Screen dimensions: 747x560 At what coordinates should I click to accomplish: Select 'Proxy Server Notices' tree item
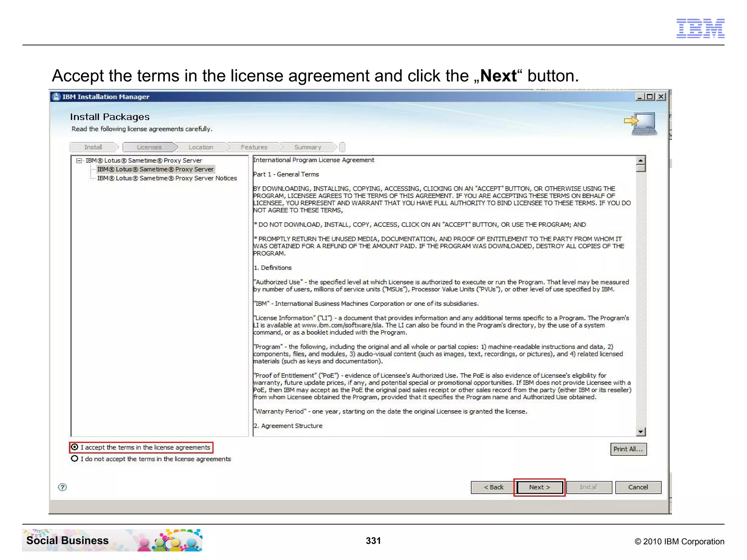167,178
